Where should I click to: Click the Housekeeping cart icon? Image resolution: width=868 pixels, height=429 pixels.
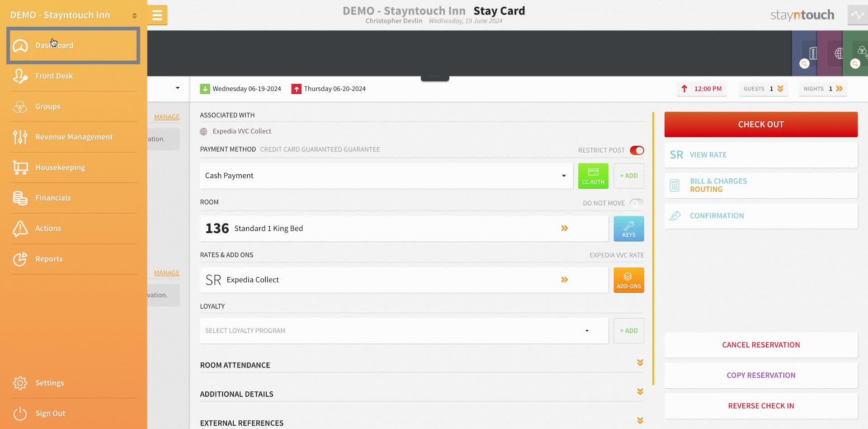coord(20,167)
